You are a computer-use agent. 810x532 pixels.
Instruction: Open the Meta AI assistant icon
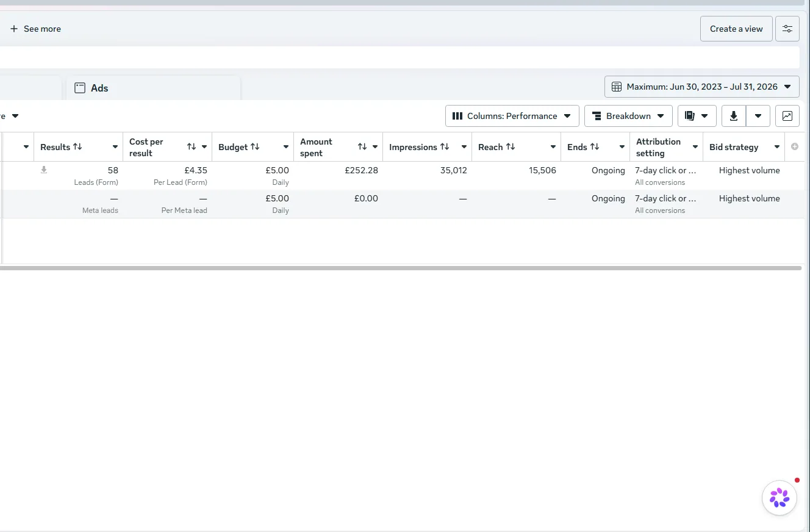click(x=780, y=498)
